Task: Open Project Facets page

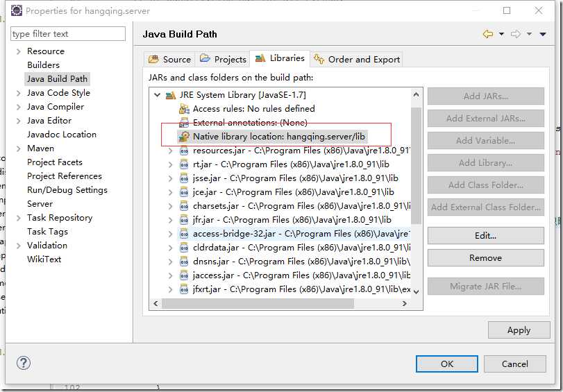Action: [x=55, y=162]
